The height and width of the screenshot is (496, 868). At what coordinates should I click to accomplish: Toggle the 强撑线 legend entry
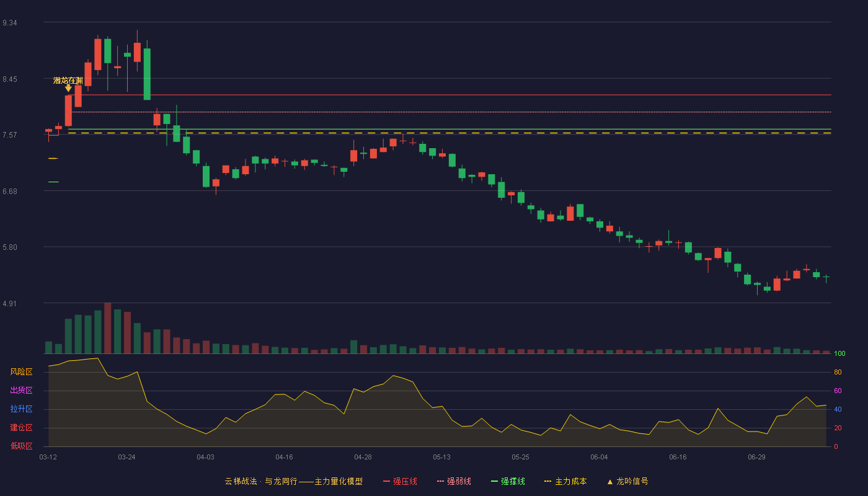tap(508, 481)
